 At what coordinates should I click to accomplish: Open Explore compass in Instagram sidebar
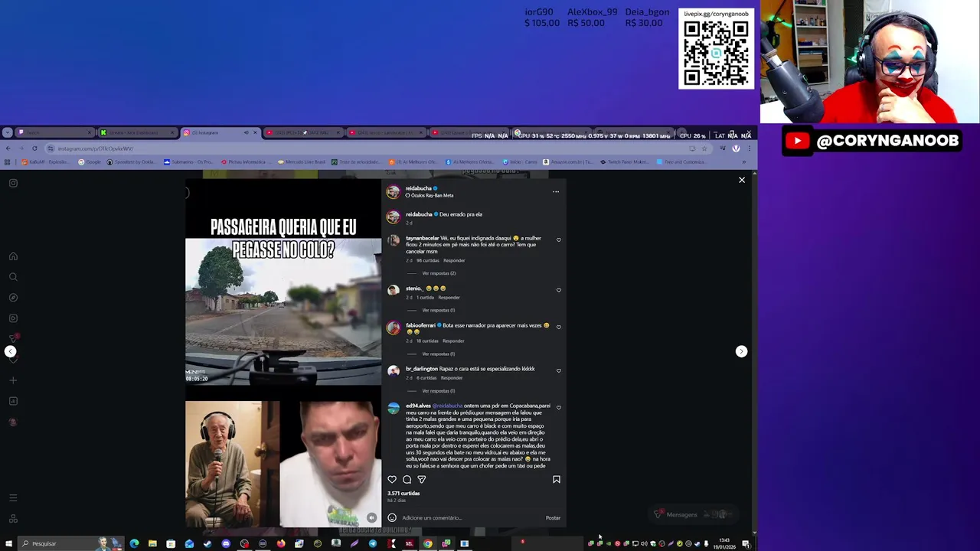pos(13,298)
